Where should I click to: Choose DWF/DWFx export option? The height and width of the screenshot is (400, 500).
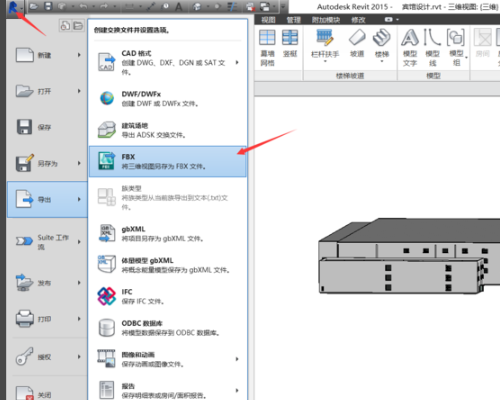[168, 99]
